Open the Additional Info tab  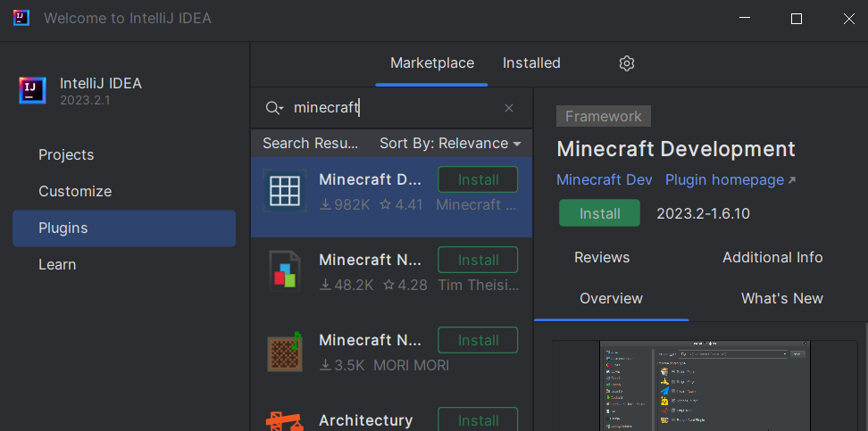point(772,257)
